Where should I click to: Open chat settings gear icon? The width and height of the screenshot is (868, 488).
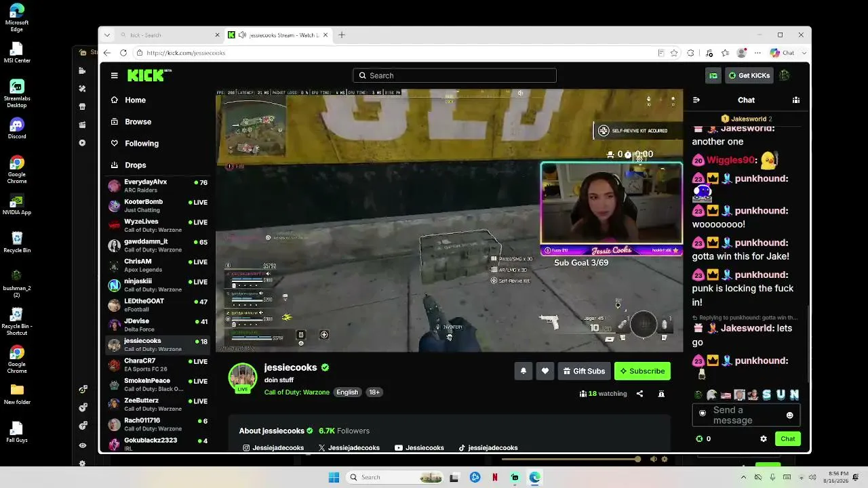(x=764, y=439)
